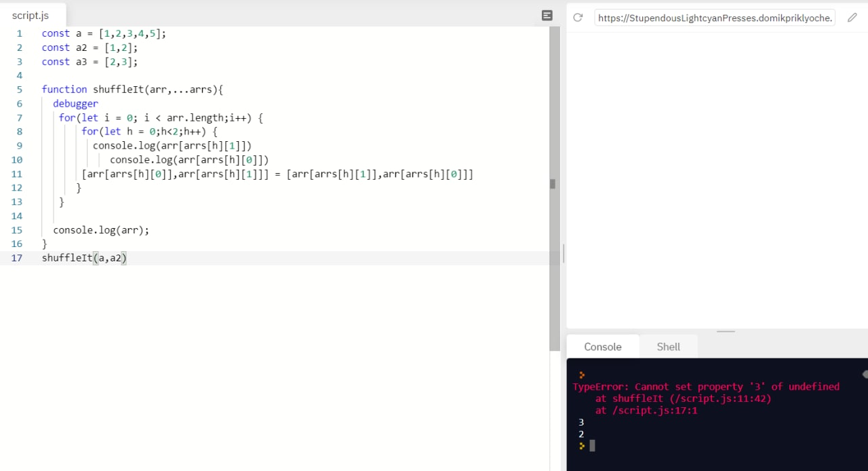Viewport: 868px width, 471px height.
Task: Click line number 5 in the gutter
Action: click(20, 90)
